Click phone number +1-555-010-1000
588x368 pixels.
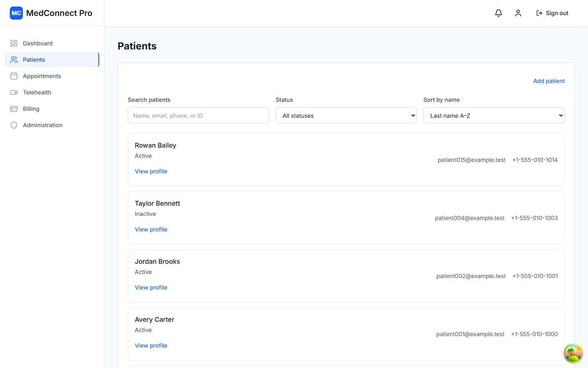pos(535,334)
